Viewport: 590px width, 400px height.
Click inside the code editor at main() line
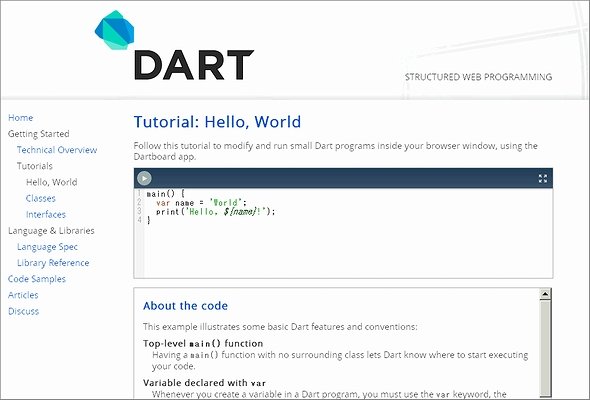pyautogui.click(x=166, y=194)
